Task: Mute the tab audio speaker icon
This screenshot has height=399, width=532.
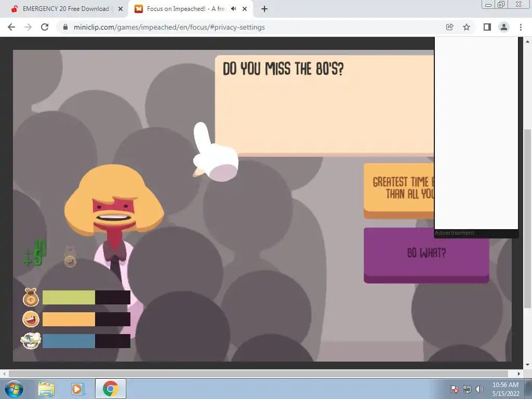Action: (233, 9)
